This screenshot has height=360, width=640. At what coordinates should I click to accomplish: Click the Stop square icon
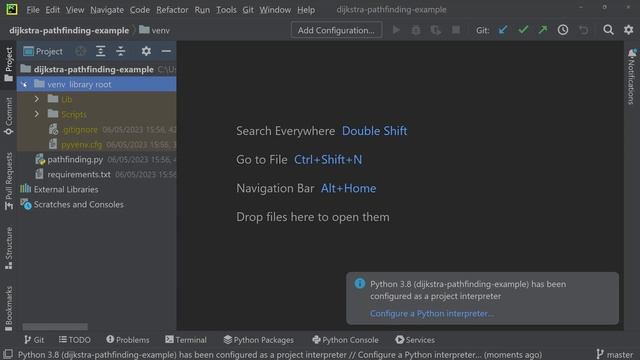(x=456, y=30)
